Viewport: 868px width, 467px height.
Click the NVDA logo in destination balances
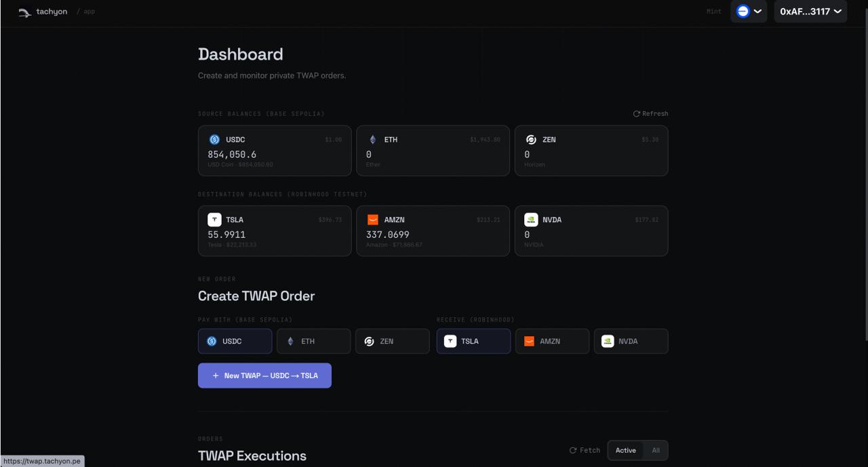pyautogui.click(x=531, y=220)
